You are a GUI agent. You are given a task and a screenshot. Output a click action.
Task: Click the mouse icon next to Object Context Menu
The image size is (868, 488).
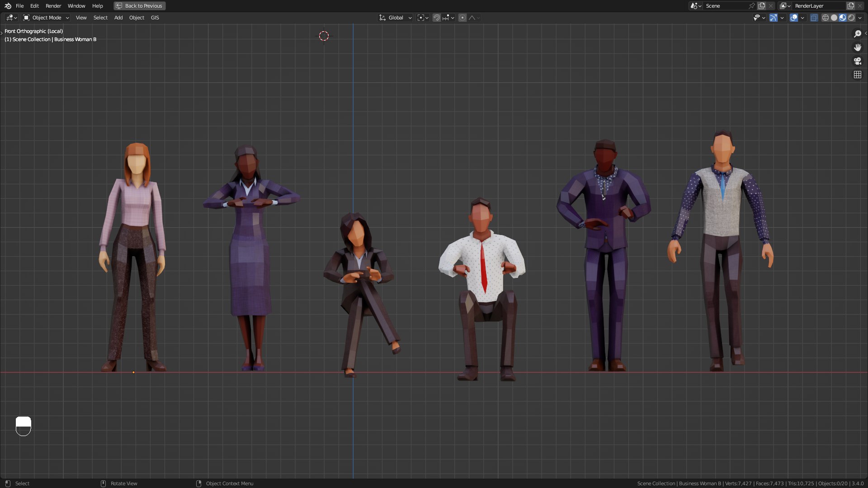[198, 483]
